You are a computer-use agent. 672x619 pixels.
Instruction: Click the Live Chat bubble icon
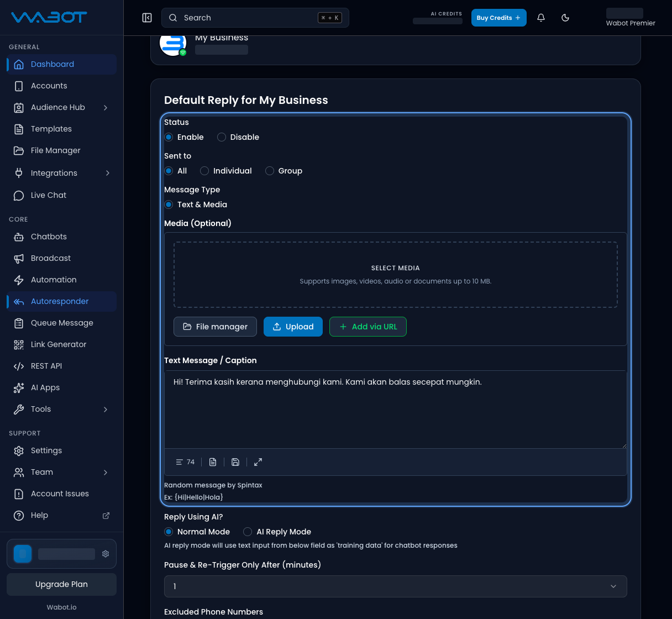click(19, 196)
